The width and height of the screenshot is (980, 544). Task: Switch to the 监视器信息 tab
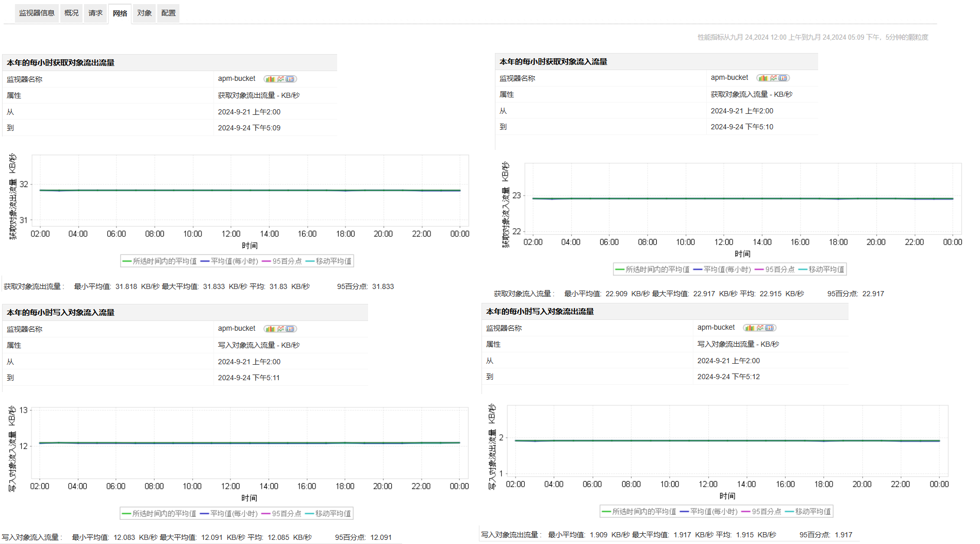point(37,13)
